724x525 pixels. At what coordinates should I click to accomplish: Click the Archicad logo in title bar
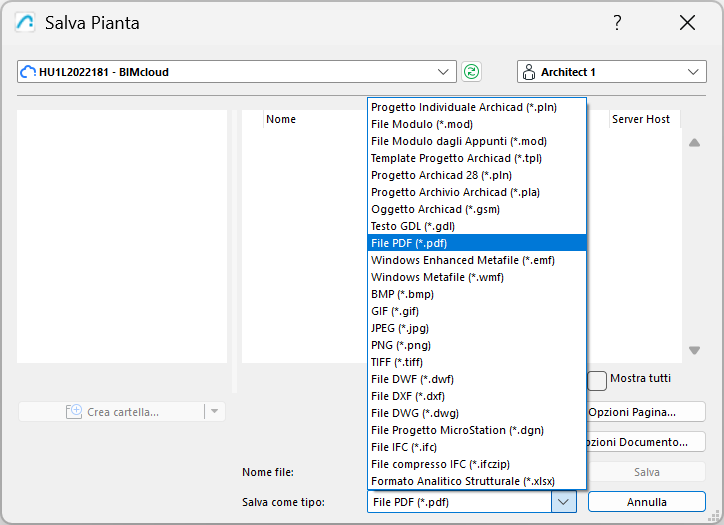25,22
